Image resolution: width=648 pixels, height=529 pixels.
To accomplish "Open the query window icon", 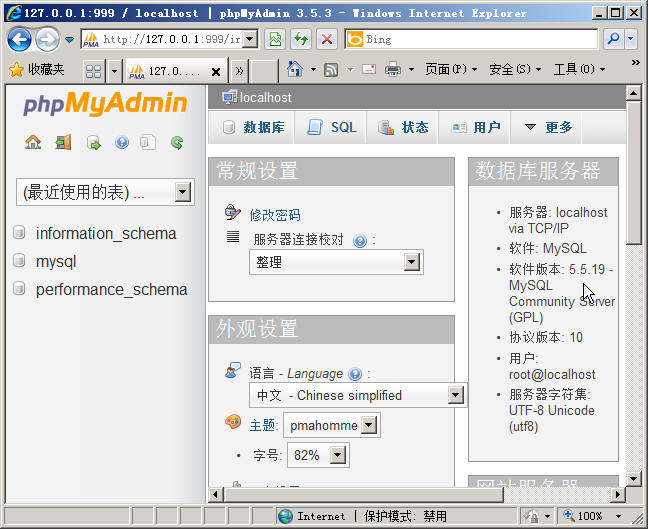I will (x=93, y=143).
